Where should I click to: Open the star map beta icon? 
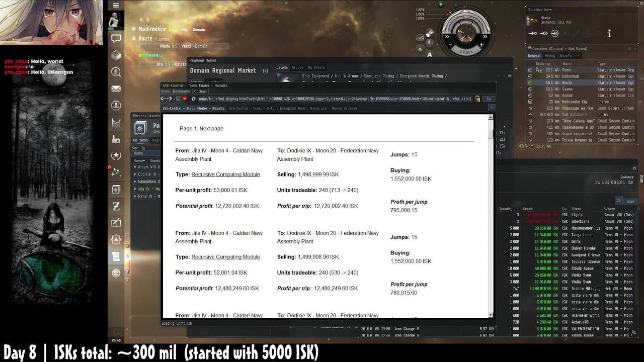coord(116,172)
